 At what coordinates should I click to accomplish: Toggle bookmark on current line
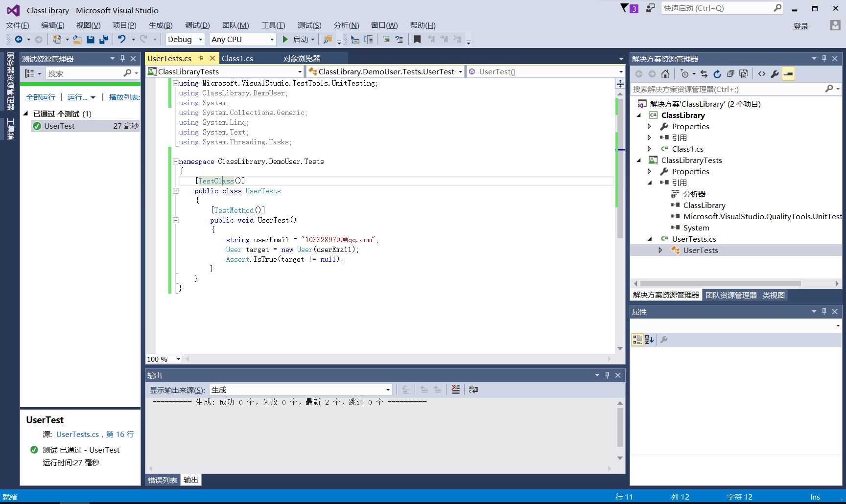(x=417, y=39)
